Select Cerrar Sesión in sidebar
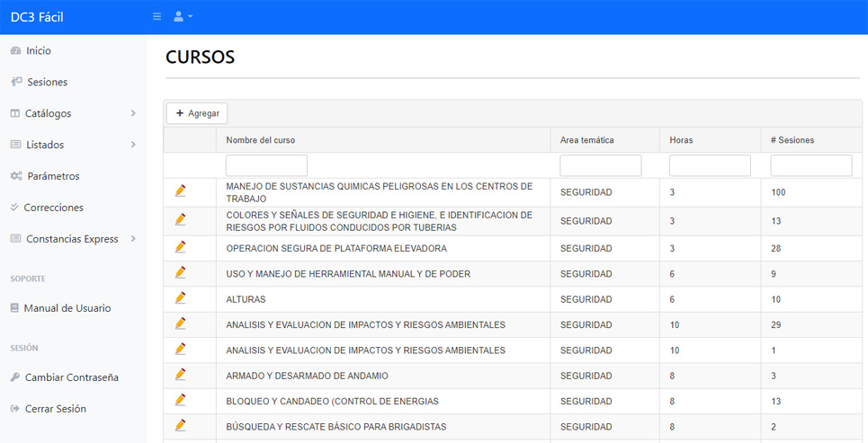868x443 pixels. pyautogui.click(x=55, y=409)
